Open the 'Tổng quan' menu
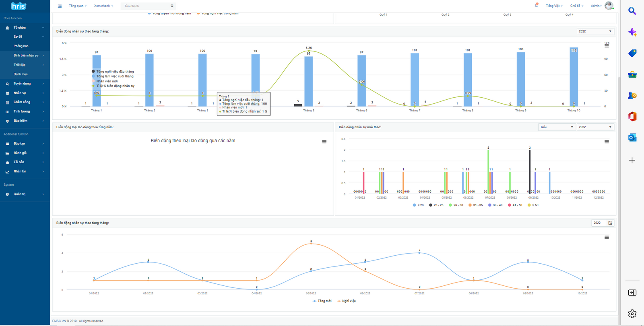 point(77,6)
